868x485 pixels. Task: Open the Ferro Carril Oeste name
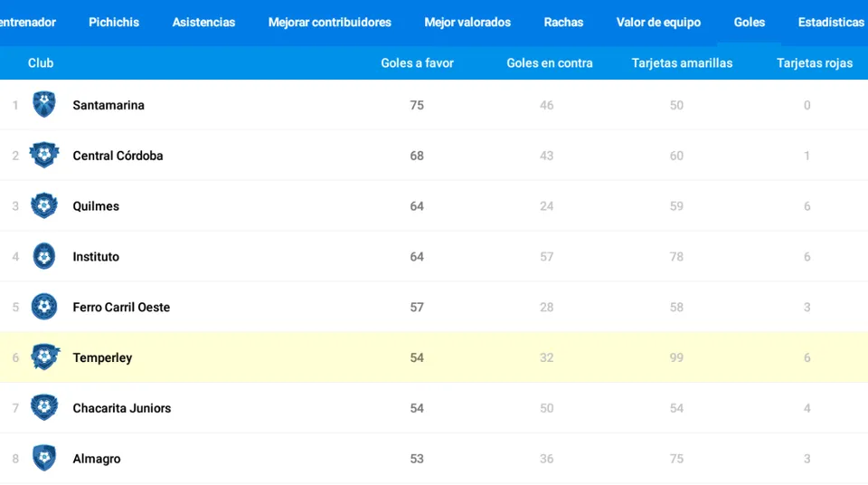[x=121, y=307]
